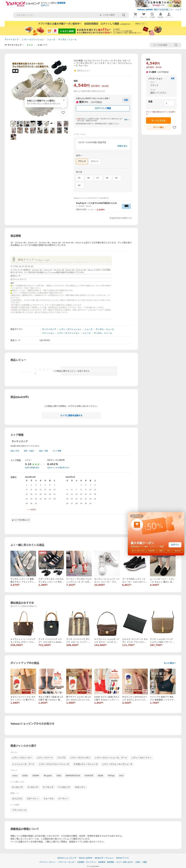Click シューズ breadcrumb link

click(x=51, y=39)
